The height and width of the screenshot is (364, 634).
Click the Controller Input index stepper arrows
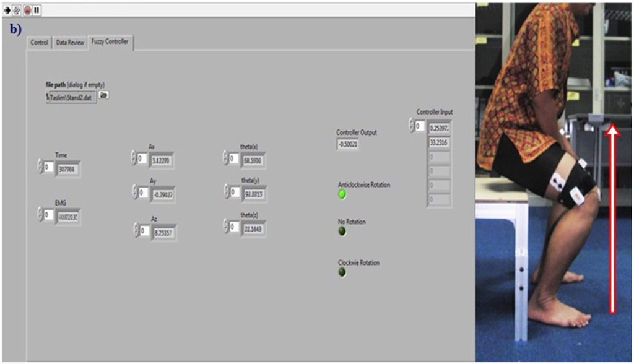pos(411,126)
